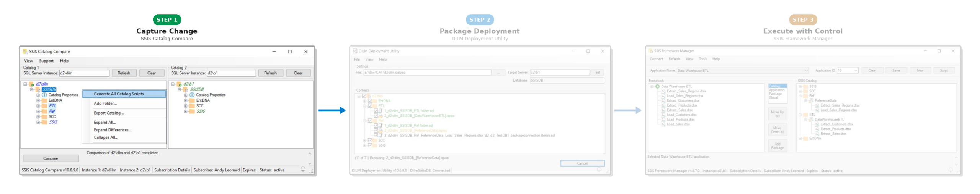Open the Application Name dropdown
This screenshot has width=980, height=194.
[x=806, y=71]
